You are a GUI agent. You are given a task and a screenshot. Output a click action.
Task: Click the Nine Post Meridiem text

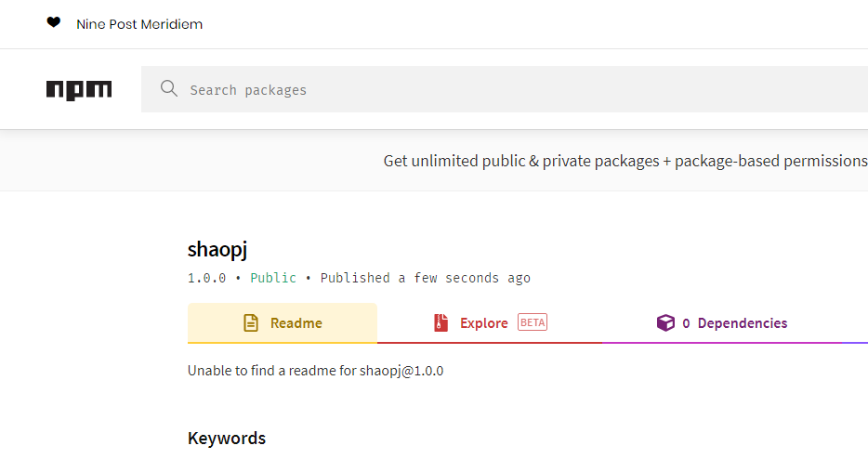pos(139,24)
